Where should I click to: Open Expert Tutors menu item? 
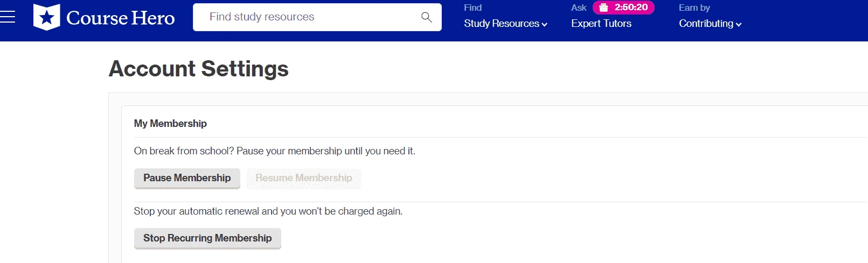coord(601,24)
